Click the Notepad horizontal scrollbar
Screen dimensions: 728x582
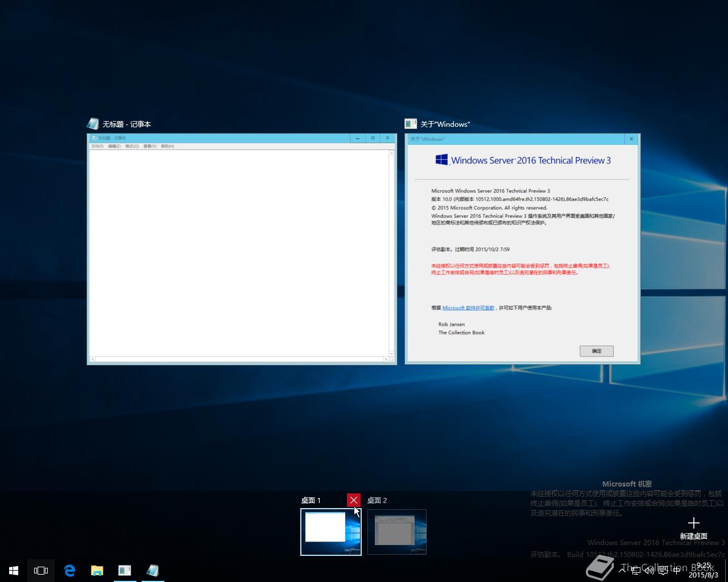[x=239, y=359]
